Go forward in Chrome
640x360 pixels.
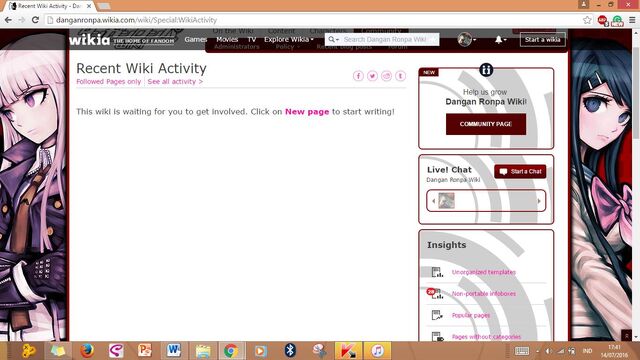[22, 20]
